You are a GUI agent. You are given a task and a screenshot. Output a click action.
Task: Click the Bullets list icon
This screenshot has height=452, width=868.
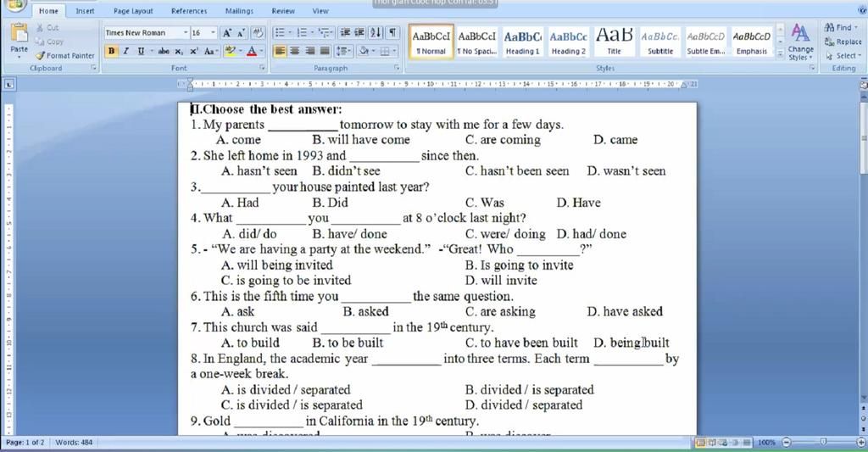[x=281, y=33]
